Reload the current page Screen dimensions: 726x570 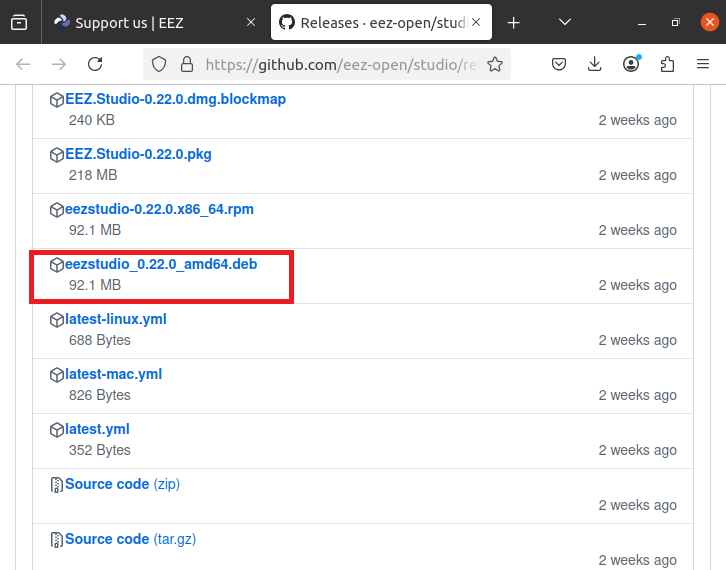click(95, 64)
